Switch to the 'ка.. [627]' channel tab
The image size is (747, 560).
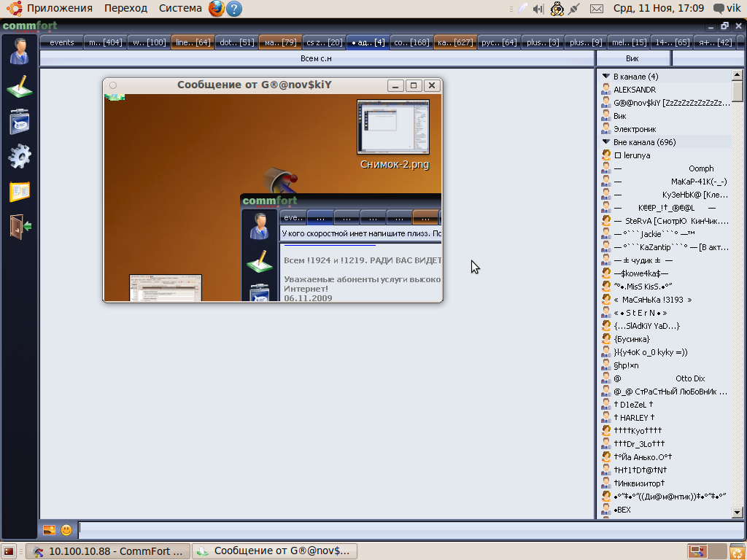pos(454,42)
